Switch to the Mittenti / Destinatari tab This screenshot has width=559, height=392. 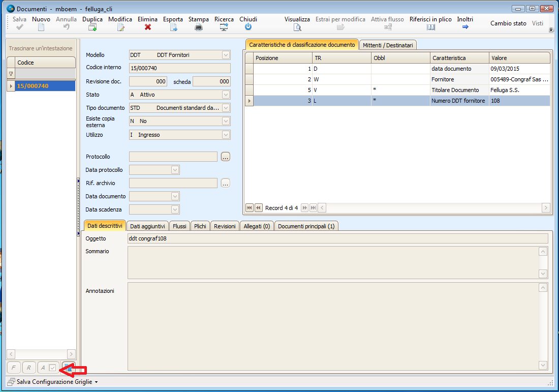coord(388,45)
